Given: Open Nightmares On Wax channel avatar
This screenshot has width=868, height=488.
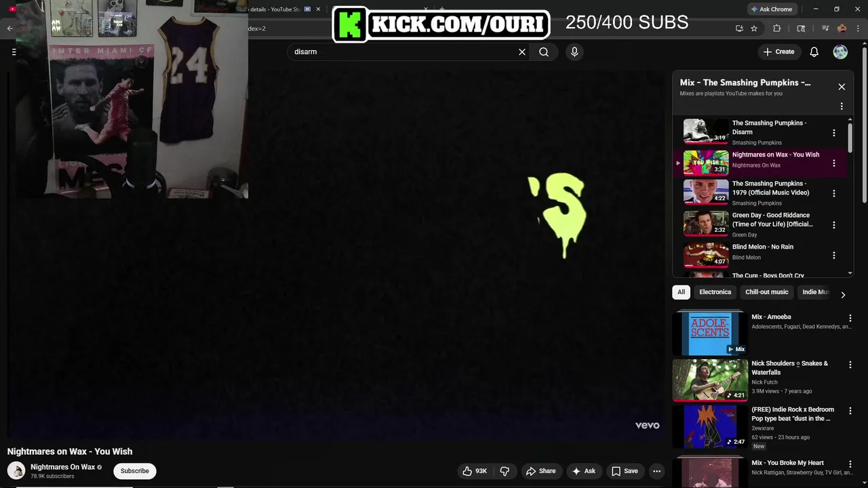Looking at the screenshot, I should [16, 470].
